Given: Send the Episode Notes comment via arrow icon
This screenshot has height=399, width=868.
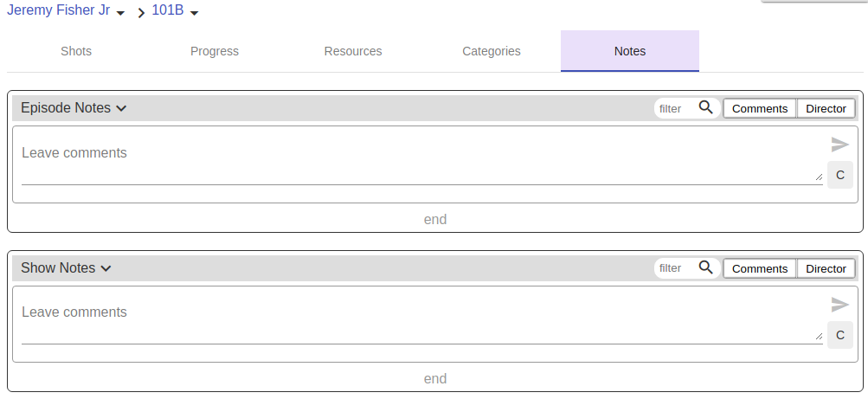Looking at the screenshot, I should point(839,145).
